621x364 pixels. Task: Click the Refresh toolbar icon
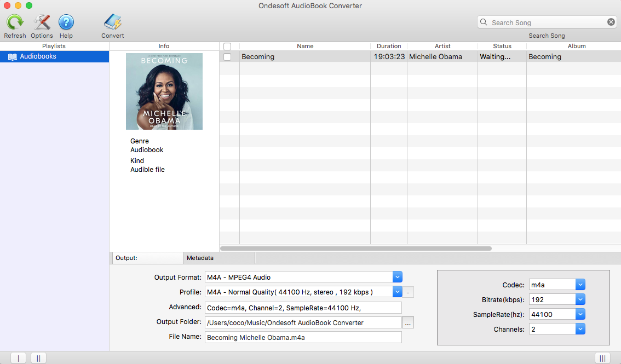pos(15,22)
